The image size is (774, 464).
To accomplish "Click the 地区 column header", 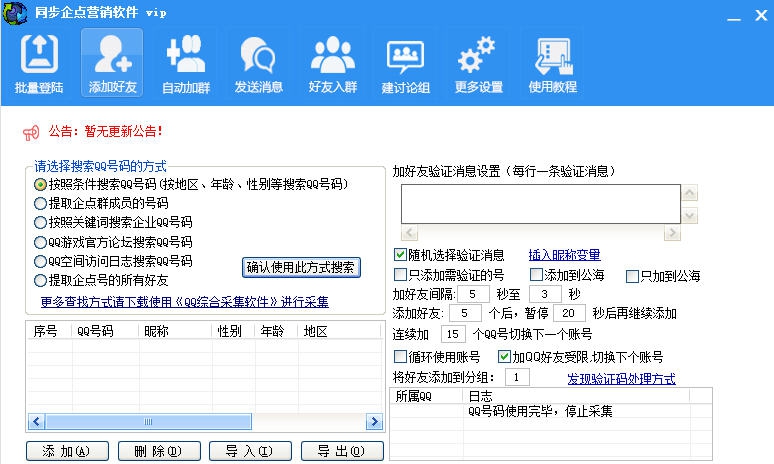I will click(x=340, y=331).
